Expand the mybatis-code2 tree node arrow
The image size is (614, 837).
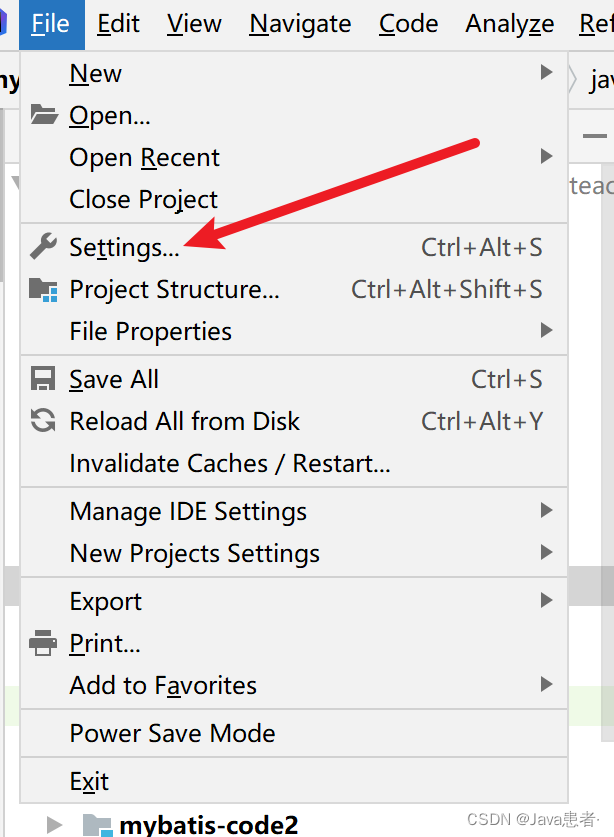pos(54,825)
